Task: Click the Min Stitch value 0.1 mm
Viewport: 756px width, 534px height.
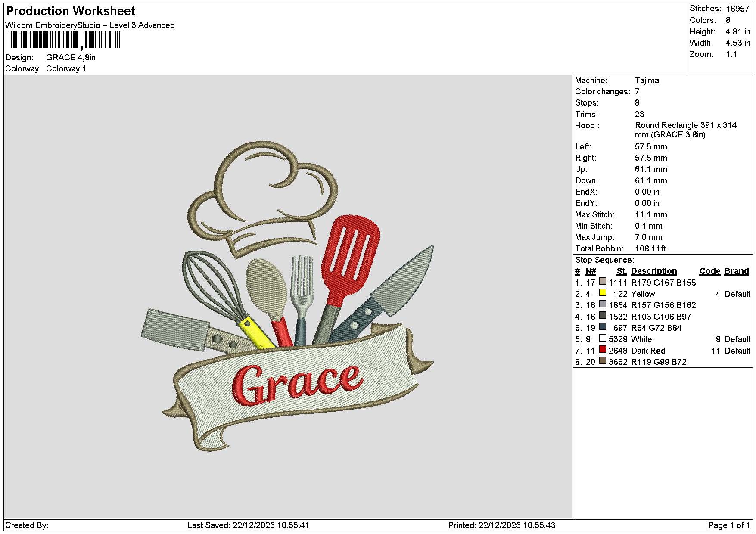Action: coord(649,226)
